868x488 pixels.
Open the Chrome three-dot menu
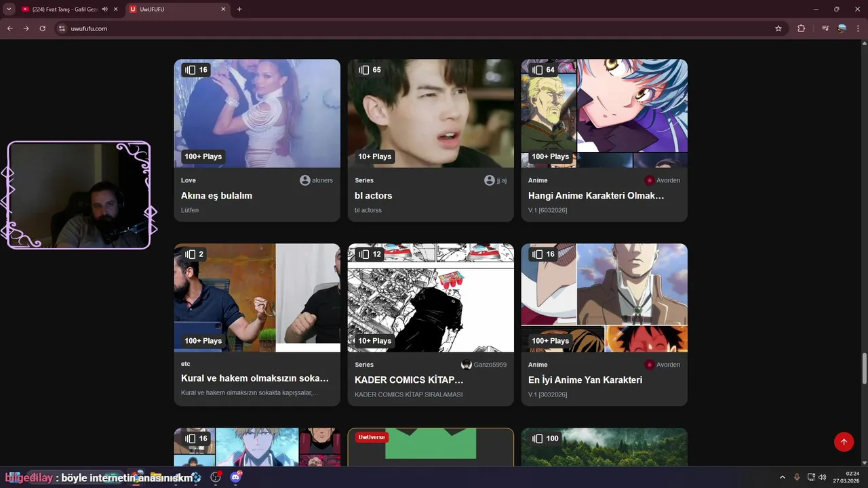(858, 28)
